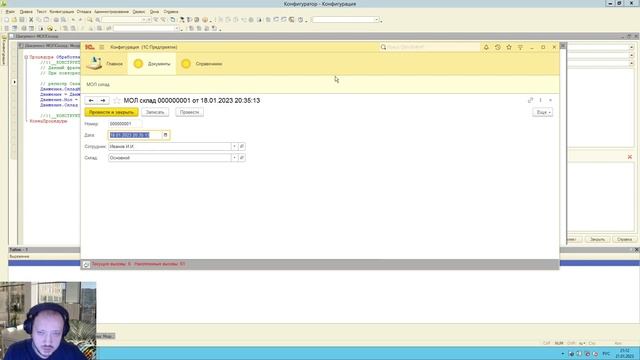Screen dimensions: 640x360
Task: Click the Find magnifier toolbar icon
Action: [90, 20]
